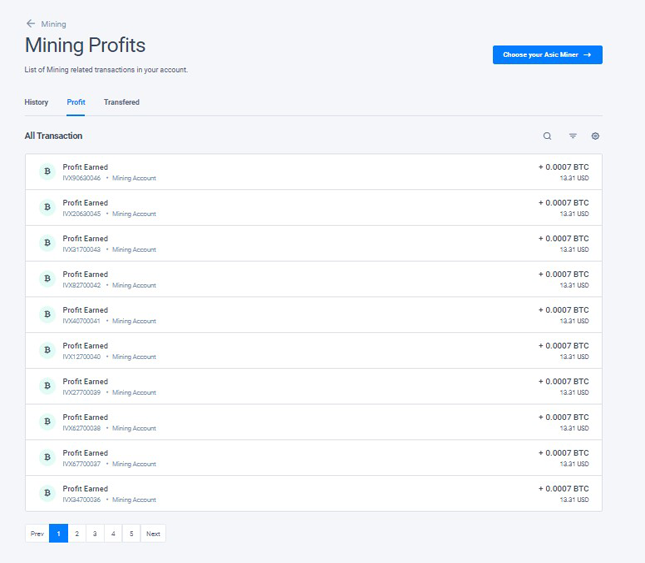
Task: Jump to page 3 in pagination
Action: click(95, 534)
